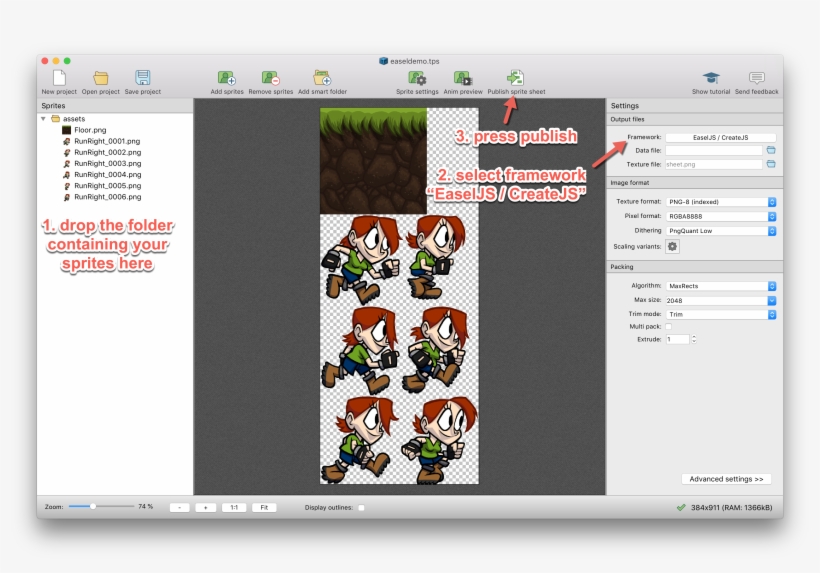The width and height of the screenshot is (820, 573).
Task: Click the assets folder entry
Action: pos(68,119)
